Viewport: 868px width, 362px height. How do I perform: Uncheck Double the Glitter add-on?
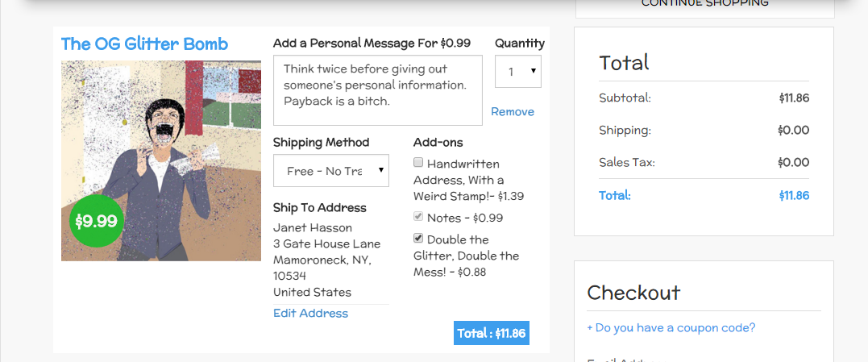tap(418, 239)
